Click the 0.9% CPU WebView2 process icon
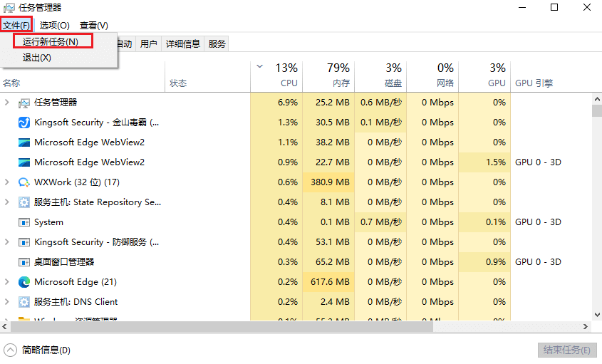 [x=24, y=162]
